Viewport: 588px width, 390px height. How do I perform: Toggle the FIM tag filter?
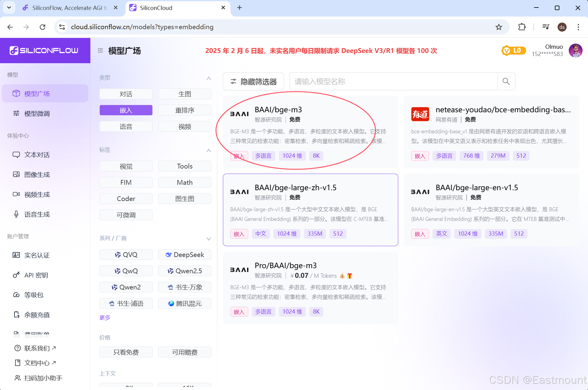click(x=126, y=182)
